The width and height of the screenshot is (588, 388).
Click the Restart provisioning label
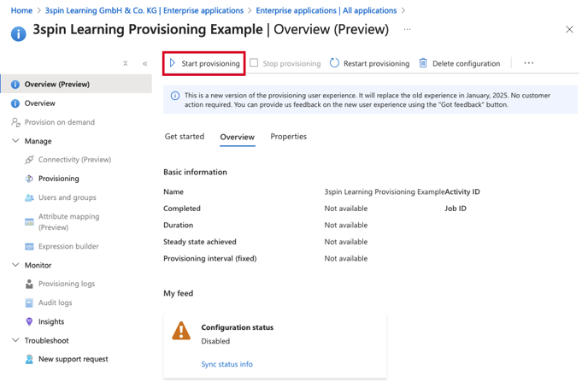pyautogui.click(x=377, y=63)
